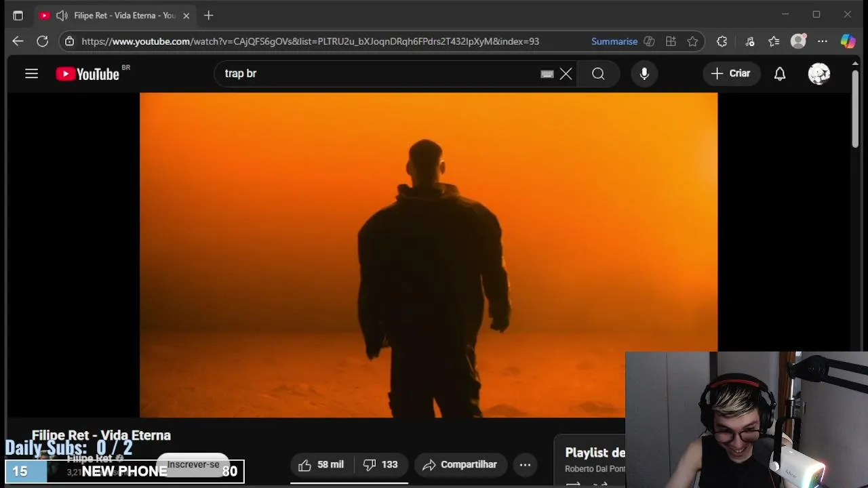868x488 pixels.
Task: Open the split screen icon in address bar
Action: pyautogui.click(x=671, y=41)
